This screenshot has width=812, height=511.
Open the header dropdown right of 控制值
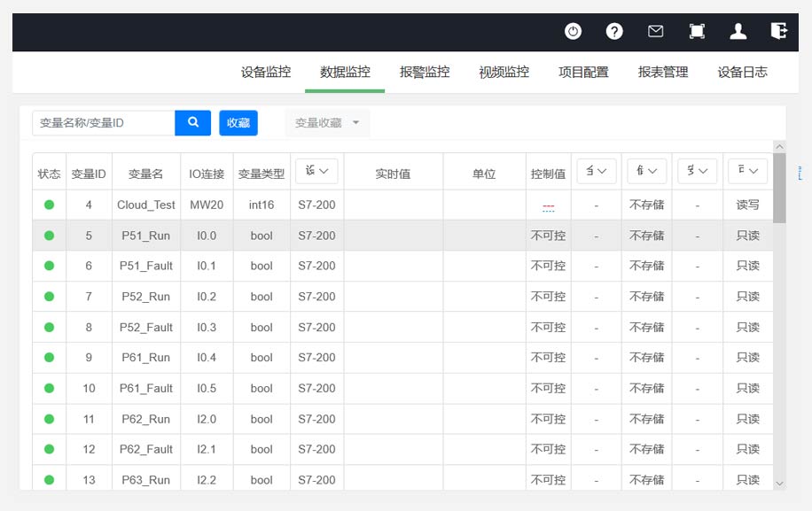[x=597, y=171]
